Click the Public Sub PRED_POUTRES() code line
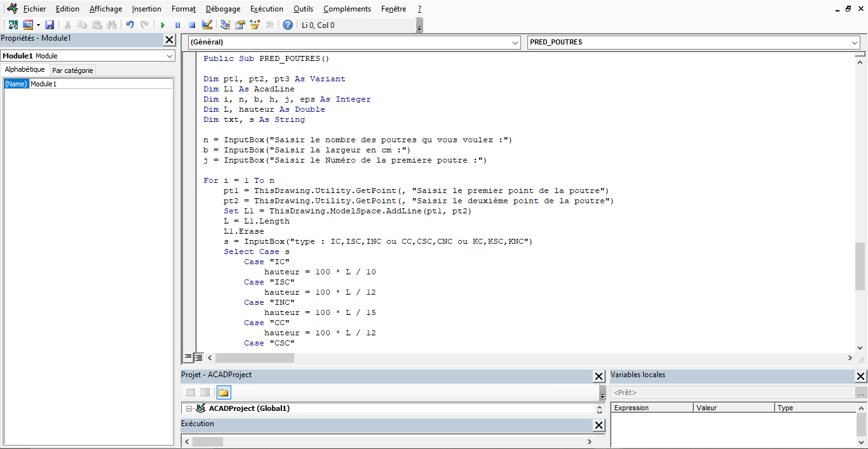The height and width of the screenshot is (449, 868). point(267,58)
